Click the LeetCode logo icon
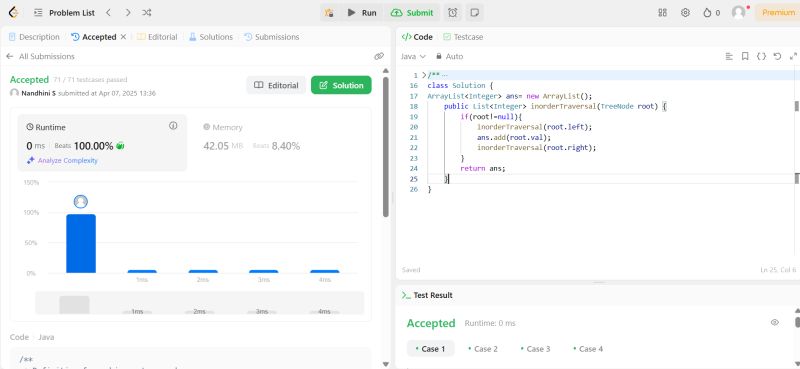The image size is (800, 369). tap(14, 13)
